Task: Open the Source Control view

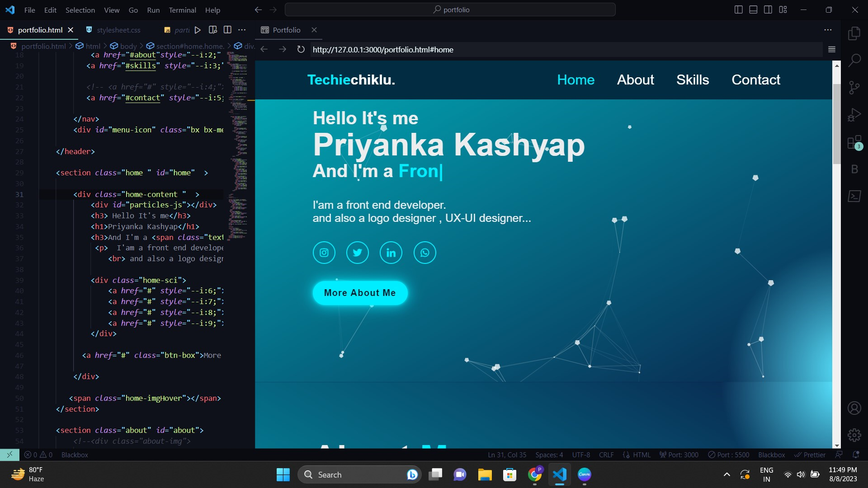Action: 854,87
